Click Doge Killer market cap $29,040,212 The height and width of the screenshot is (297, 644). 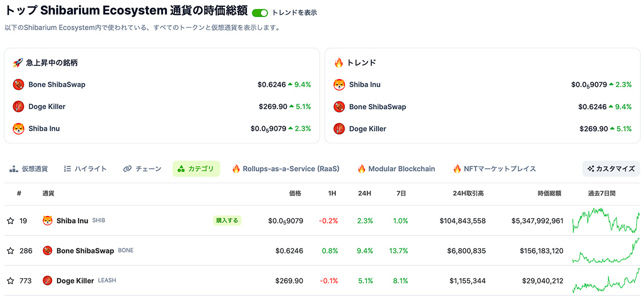(x=542, y=281)
